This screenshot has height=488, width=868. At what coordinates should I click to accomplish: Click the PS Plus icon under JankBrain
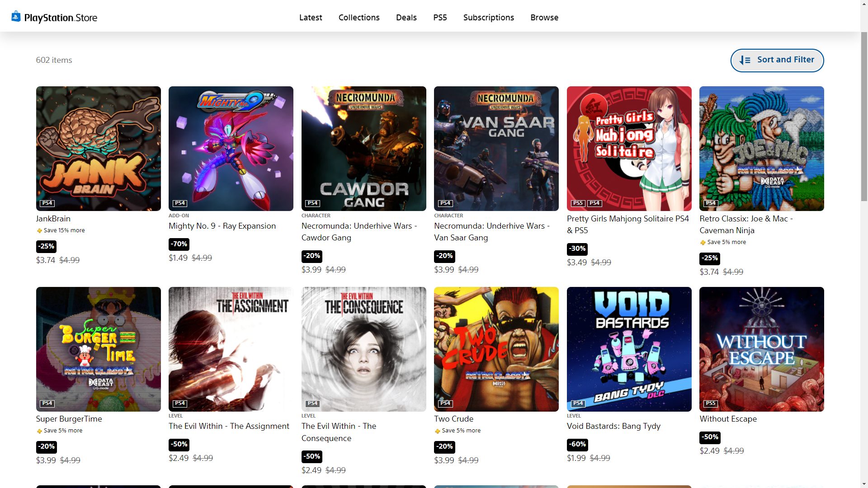click(x=39, y=231)
